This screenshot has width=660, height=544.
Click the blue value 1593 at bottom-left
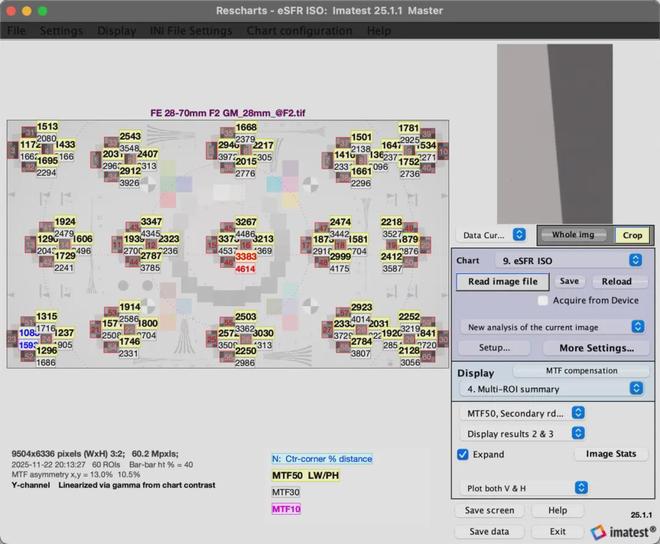click(x=28, y=345)
